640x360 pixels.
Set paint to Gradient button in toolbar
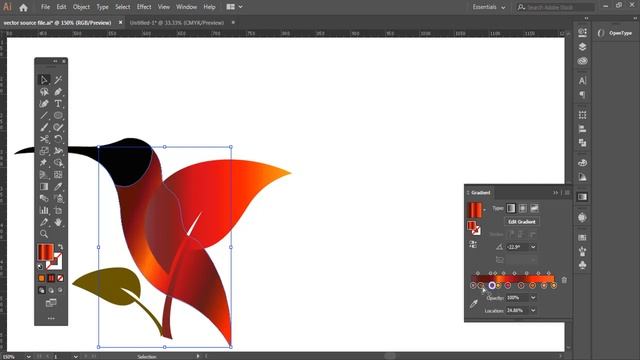(51, 278)
